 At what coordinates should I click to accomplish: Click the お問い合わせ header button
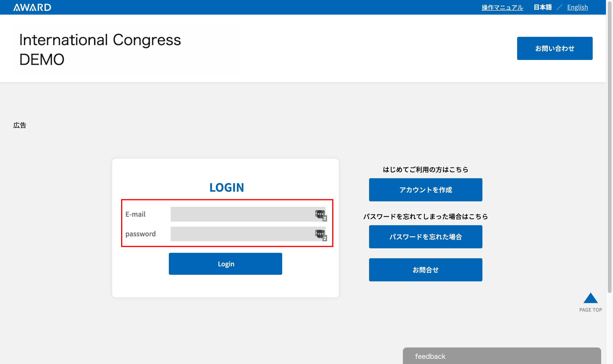555,48
